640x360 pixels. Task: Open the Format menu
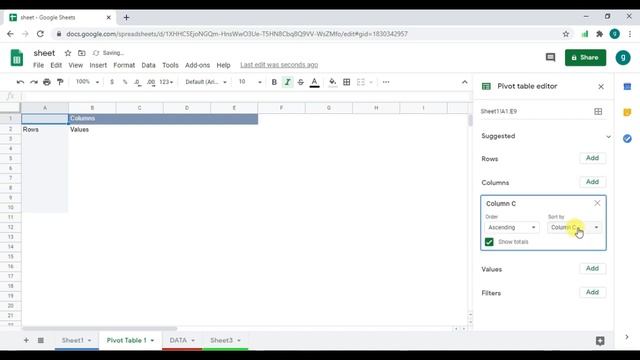tap(124, 65)
